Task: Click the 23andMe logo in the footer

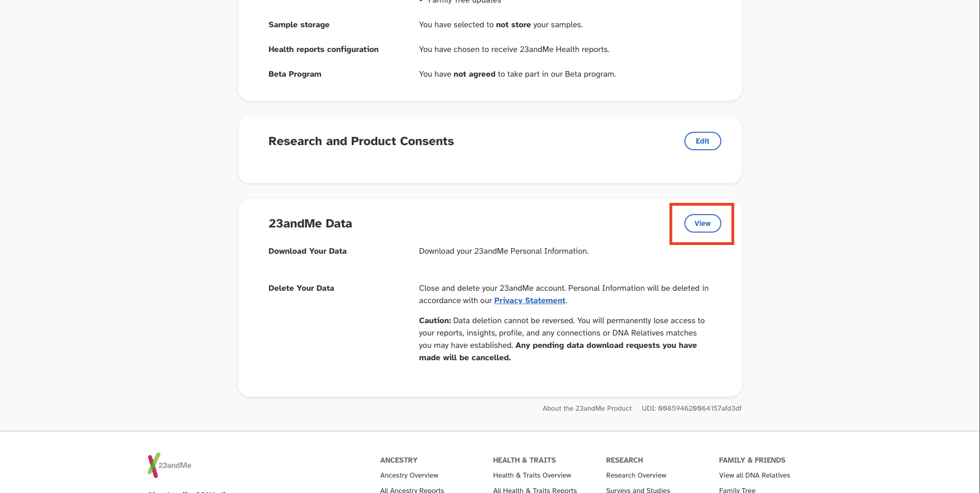Action: coord(169,465)
